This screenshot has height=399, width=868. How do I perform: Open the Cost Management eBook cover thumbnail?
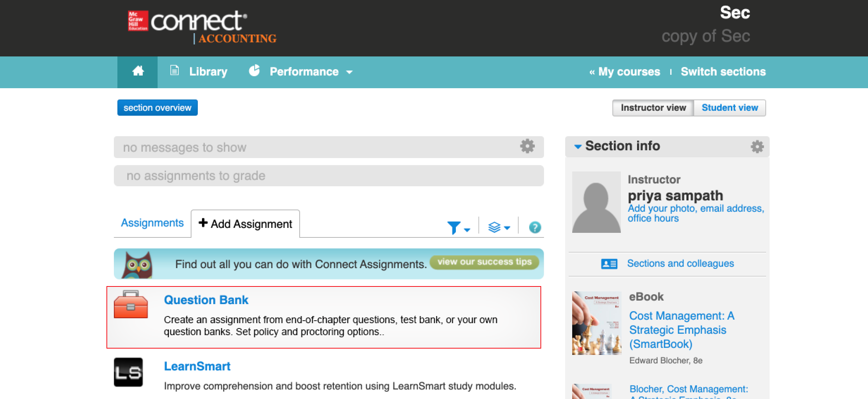point(597,323)
